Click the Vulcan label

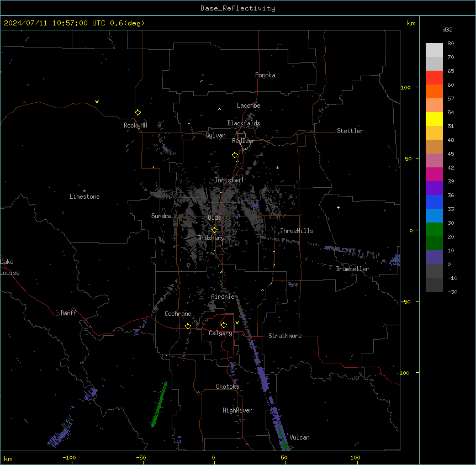click(x=299, y=437)
